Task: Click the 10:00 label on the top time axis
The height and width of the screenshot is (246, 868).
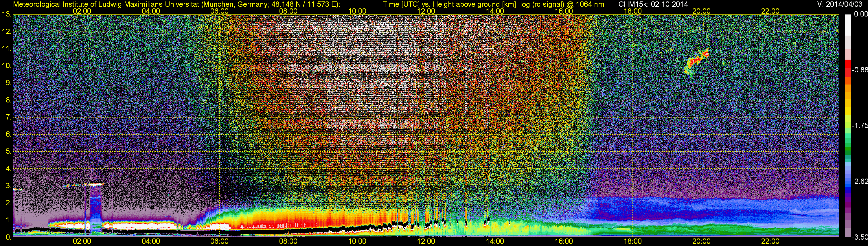Action: (x=357, y=11)
